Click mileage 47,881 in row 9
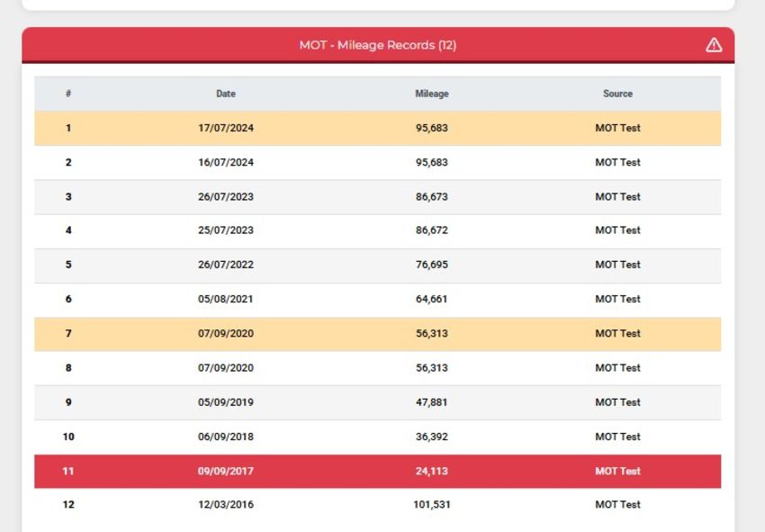Screen dimensions: 765x532 432,402
